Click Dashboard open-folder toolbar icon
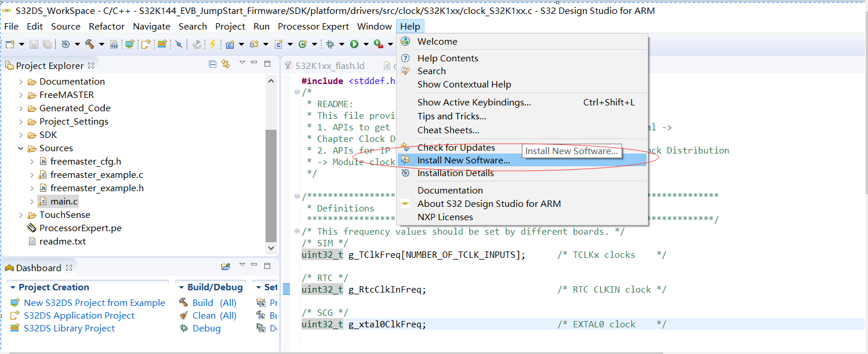The width and height of the screenshot is (868, 354). tap(226, 267)
